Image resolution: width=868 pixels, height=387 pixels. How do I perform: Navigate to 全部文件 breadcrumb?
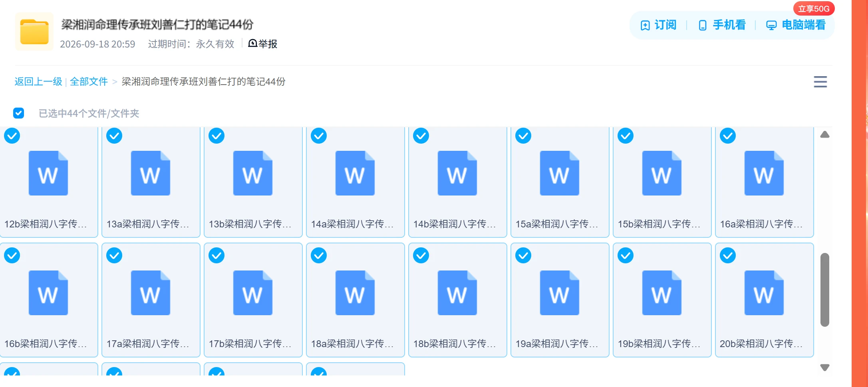(x=89, y=82)
